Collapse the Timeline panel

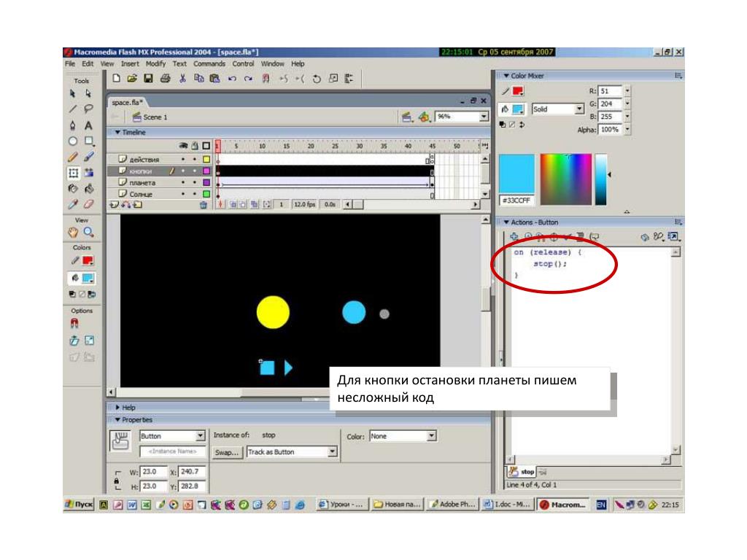(x=117, y=133)
